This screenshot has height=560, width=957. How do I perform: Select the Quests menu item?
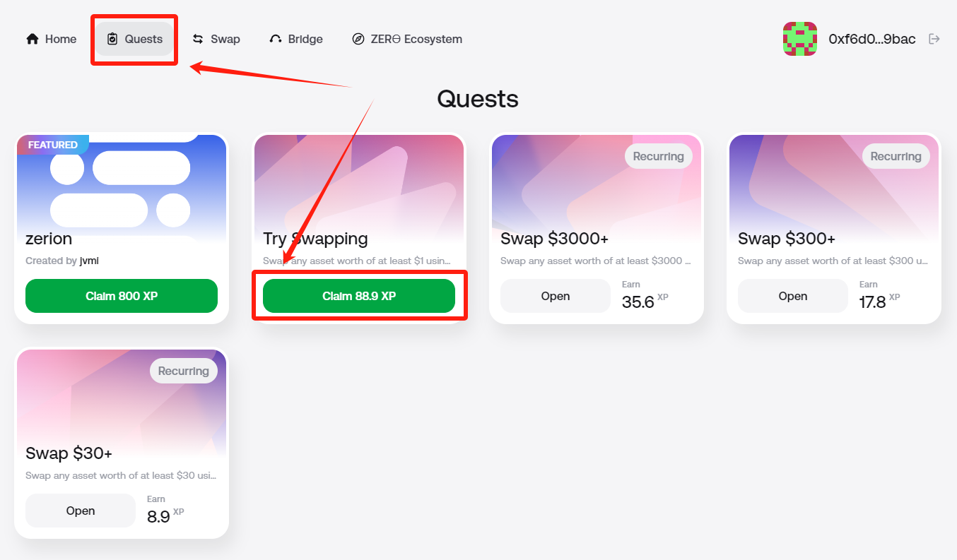pyautogui.click(x=134, y=40)
